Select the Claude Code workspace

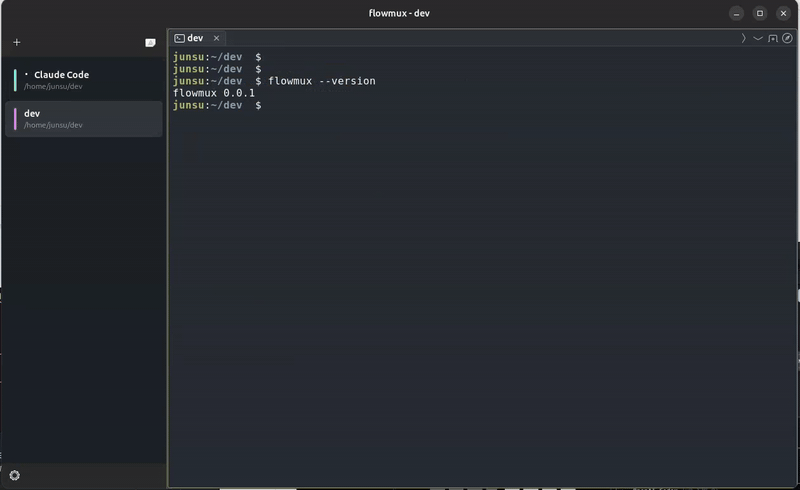pos(84,80)
